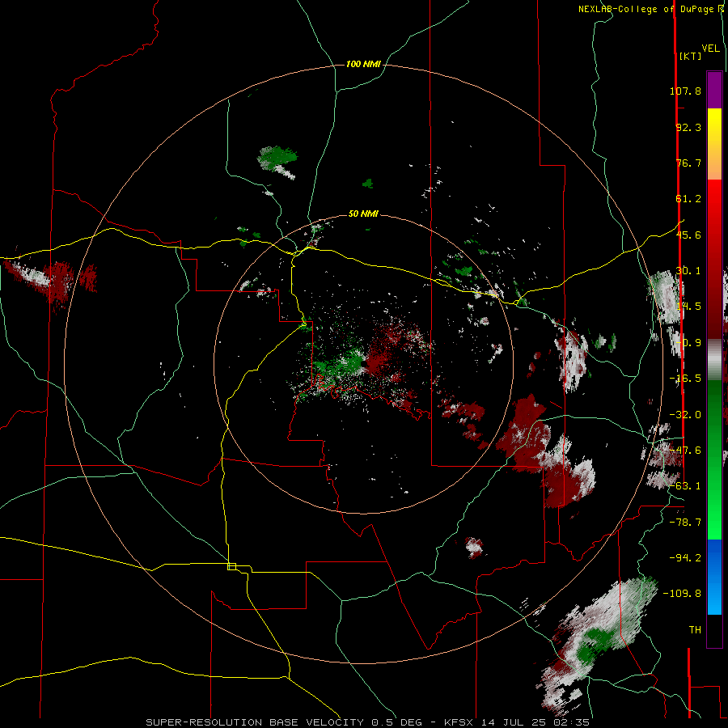Click the 76.7 legend value
Screen dimensions: 728x728
(688, 163)
